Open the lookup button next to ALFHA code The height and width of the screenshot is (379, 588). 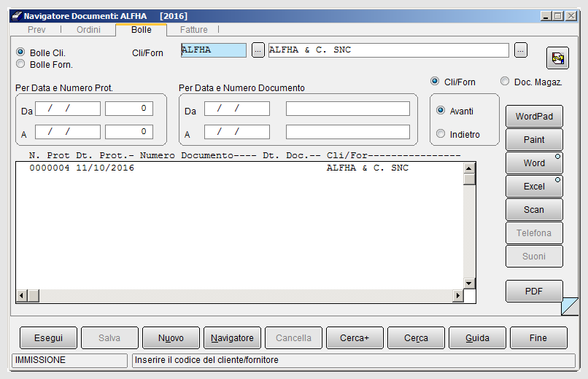coord(258,50)
